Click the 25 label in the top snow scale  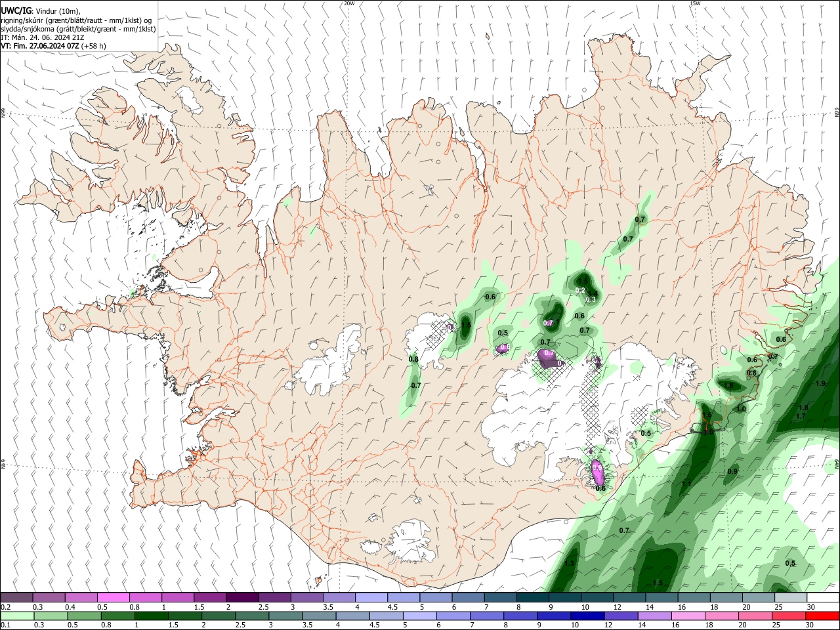pyautogui.click(x=778, y=607)
